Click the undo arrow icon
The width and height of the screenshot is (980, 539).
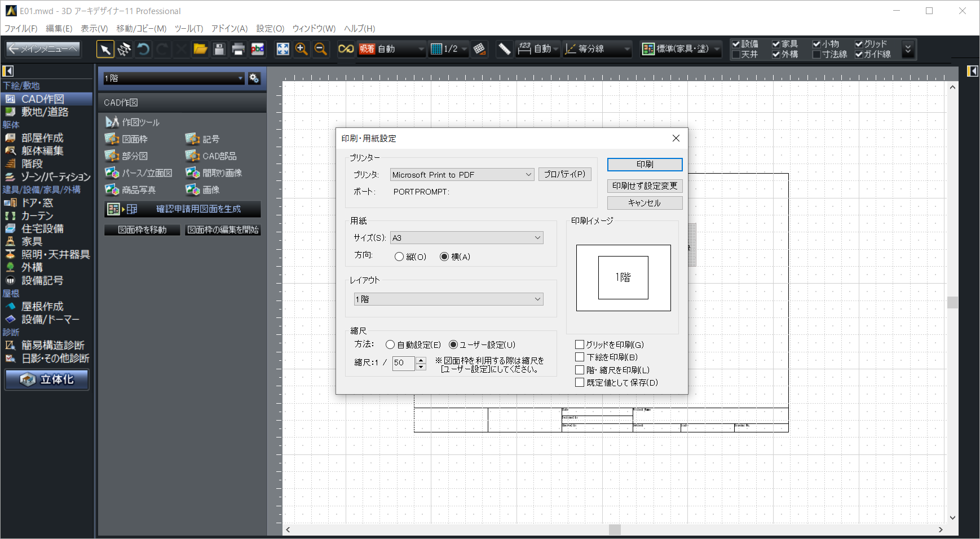[143, 50]
